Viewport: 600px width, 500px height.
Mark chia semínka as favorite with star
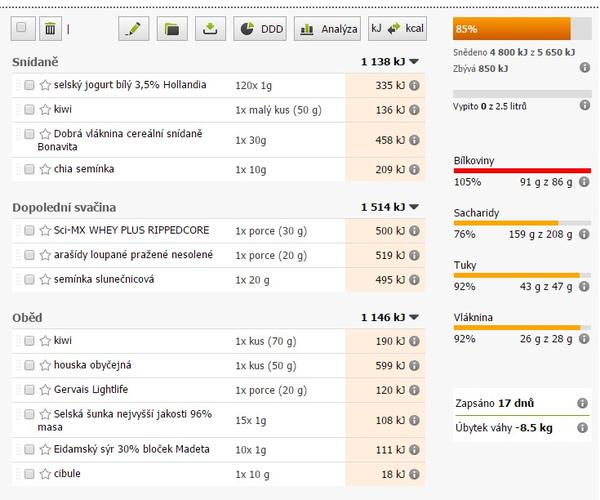tap(45, 169)
